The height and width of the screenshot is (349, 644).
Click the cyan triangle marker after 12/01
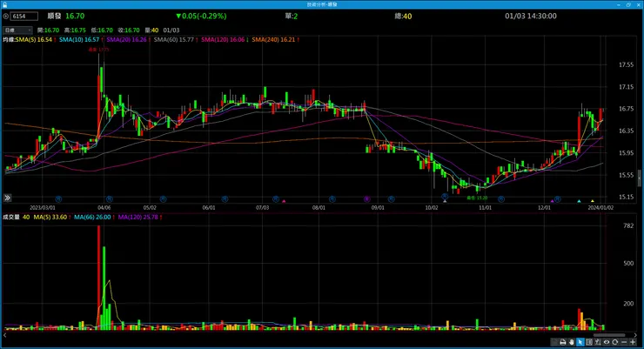[x=579, y=201]
